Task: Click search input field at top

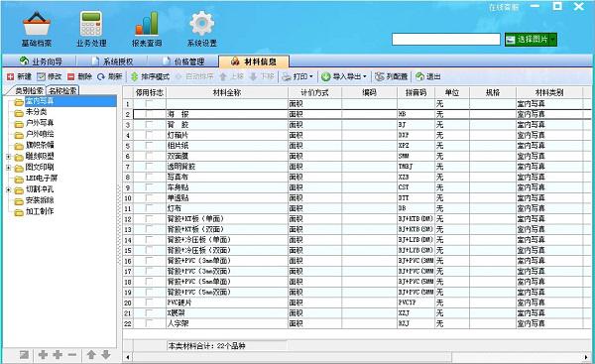Action: pos(446,40)
